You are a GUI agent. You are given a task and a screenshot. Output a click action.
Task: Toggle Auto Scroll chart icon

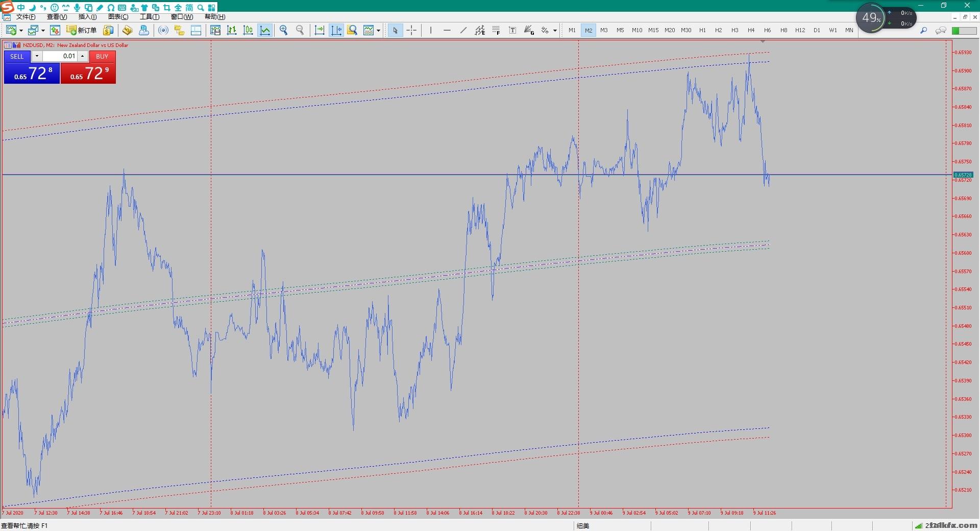tap(320, 31)
